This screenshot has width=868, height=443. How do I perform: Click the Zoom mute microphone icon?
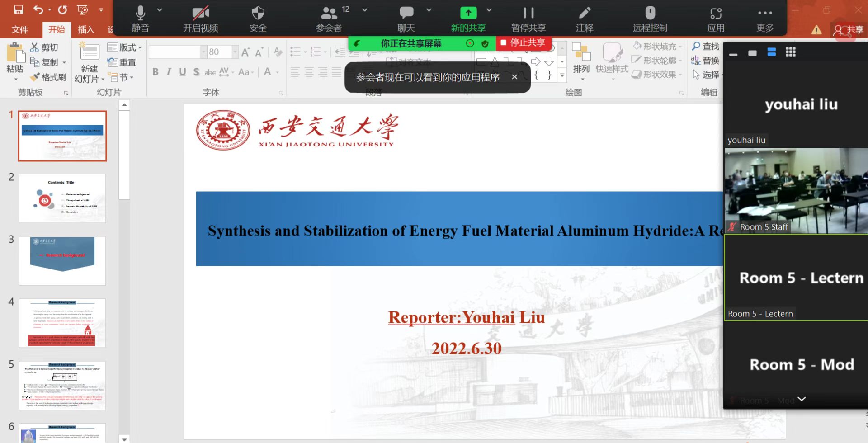point(140,14)
